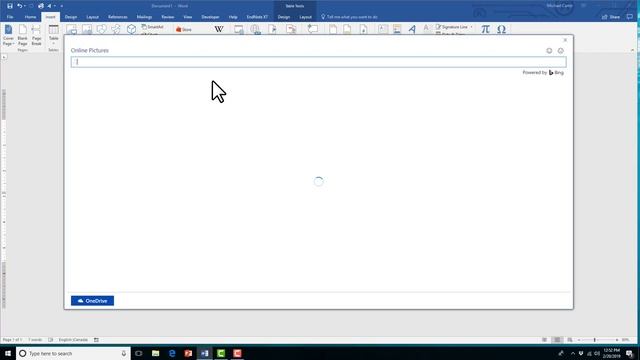640x360 pixels.
Task: Open PowerPoint from the taskbar
Action: point(188,353)
